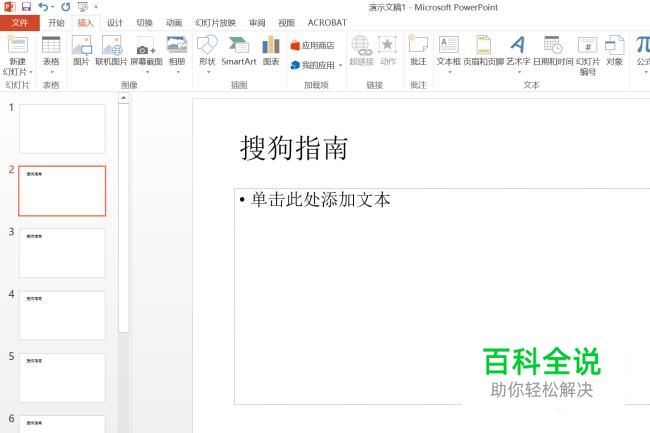Image resolution: width=650 pixels, height=433 pixels.
Task: Insert a SmartArt graphic
Action: tap(239, 50)
